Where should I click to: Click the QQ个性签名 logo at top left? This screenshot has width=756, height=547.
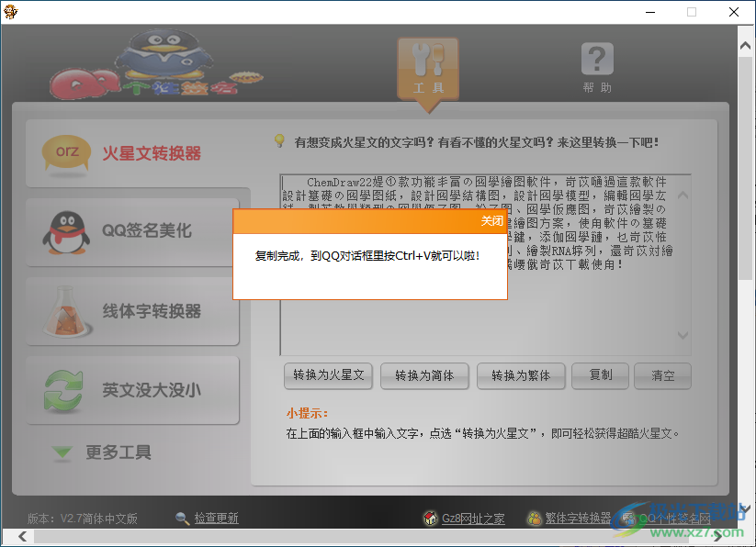pyautogui.click(x=156, y=64)
